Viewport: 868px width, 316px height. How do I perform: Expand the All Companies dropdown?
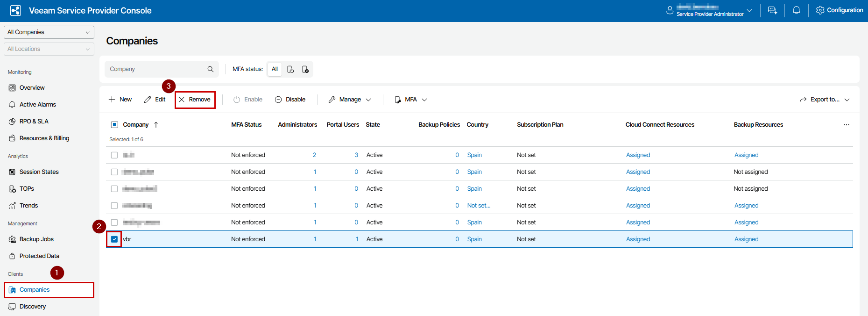49,32
